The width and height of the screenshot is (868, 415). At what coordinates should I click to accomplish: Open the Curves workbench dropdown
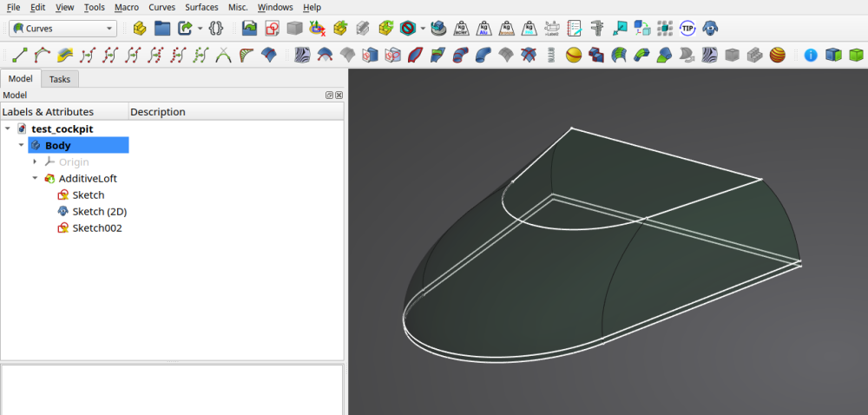pos(62,29)
